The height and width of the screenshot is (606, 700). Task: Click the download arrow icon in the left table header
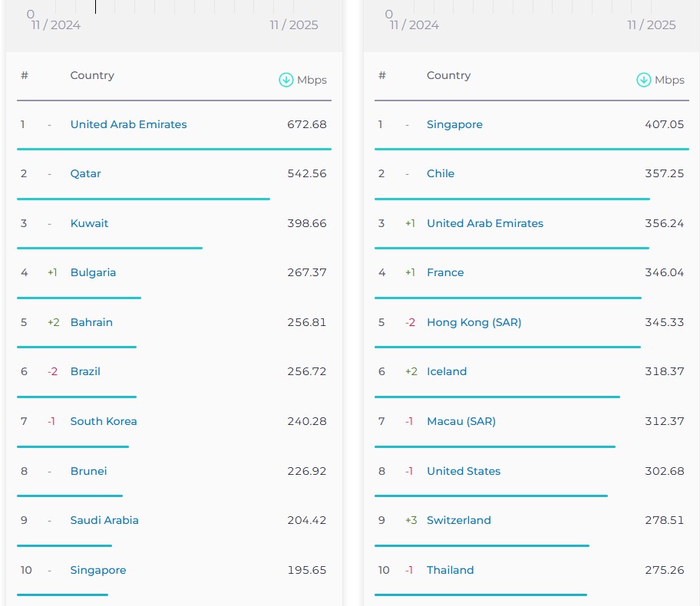(286, 80)
